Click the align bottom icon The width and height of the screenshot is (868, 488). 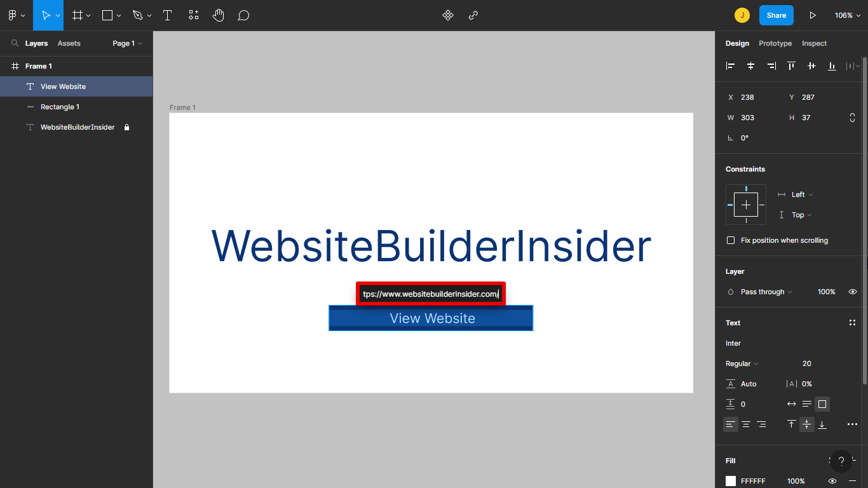832,65
